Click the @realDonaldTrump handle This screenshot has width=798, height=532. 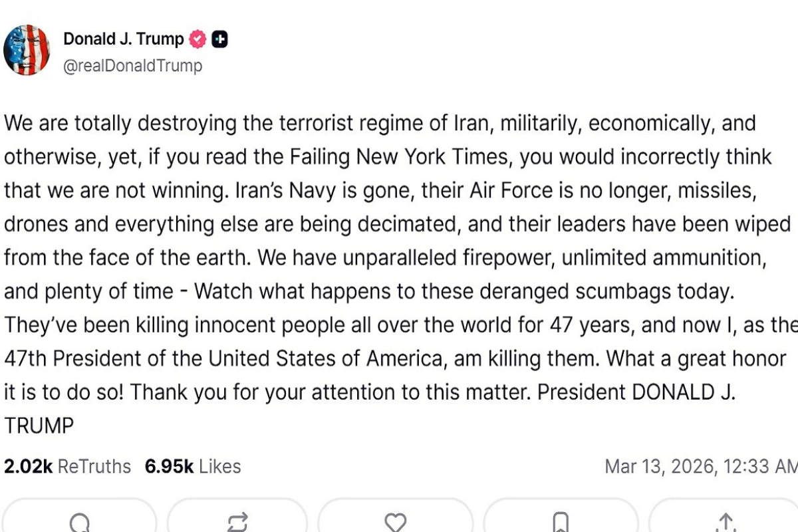pyautogui.click(x=132, y=66)
